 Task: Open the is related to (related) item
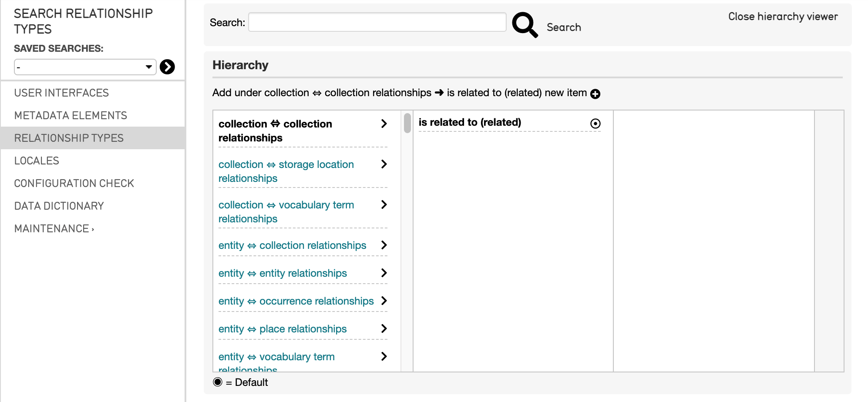click(470, 123)
